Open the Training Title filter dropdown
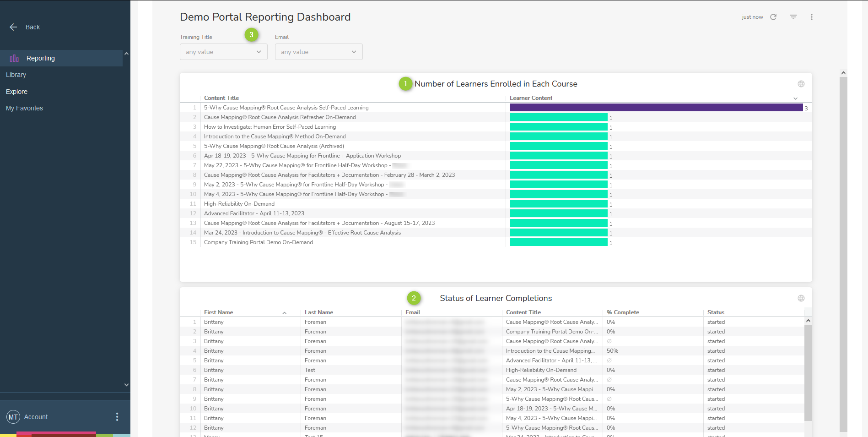This screenshot has height=437, width=868. point(223,52)
